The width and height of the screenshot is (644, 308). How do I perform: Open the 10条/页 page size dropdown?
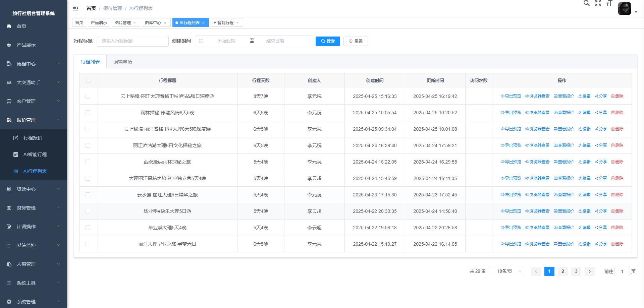(x=507, y=271)
